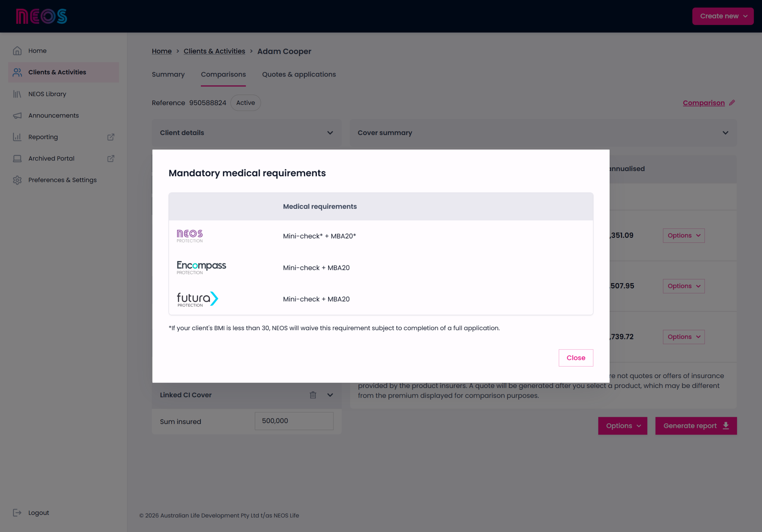762x532 pixels.
Task: Click the Encompass Protection logo in table
Action: (202, 268)
